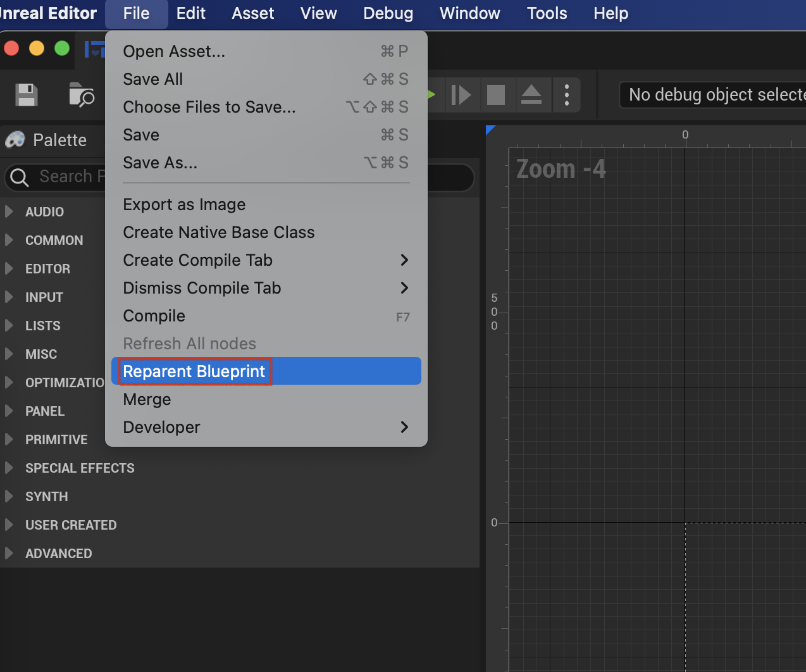Viewport: 806px width, 672px height.
Task: Select Choose Files to Save...
Action: pos(266,107)
